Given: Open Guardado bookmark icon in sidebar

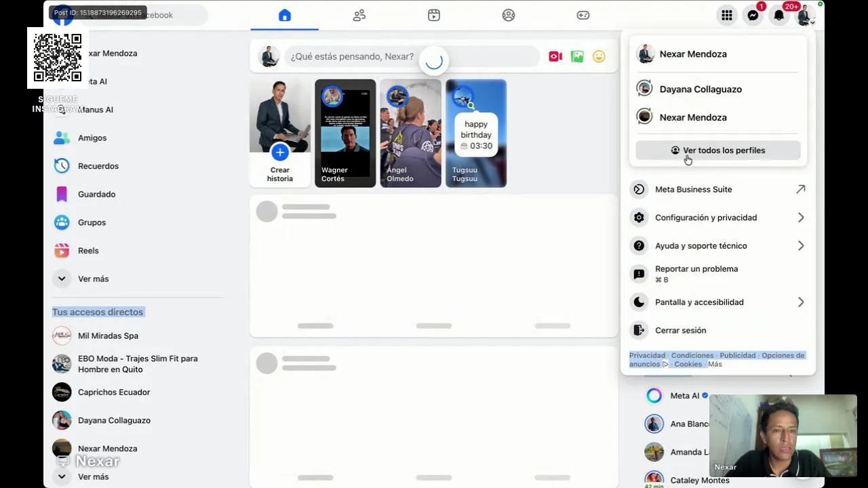Looking at the screenshot, I should 62,194.
